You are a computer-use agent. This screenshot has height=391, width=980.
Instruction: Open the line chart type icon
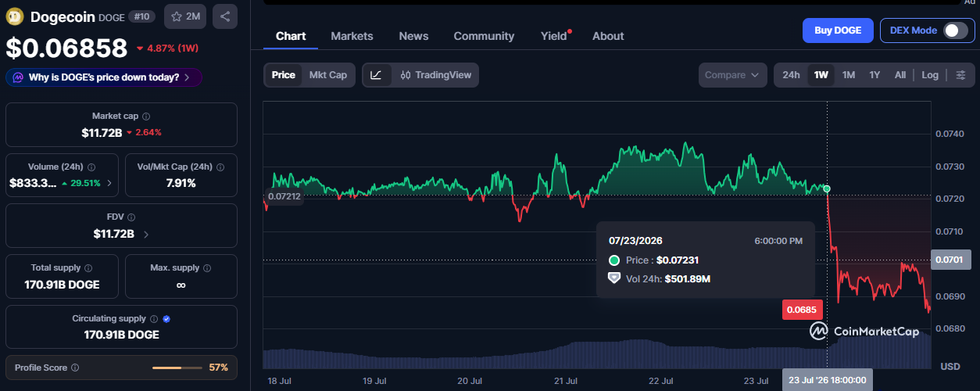(376, 75)
